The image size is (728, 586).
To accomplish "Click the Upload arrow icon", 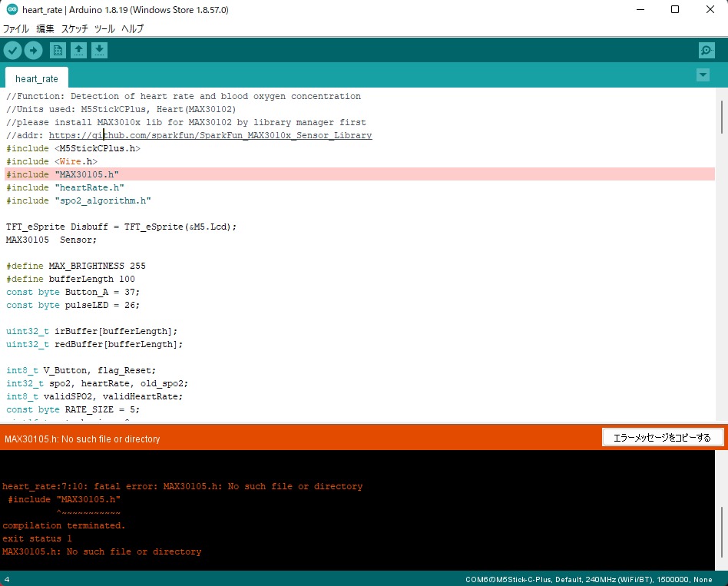I will pyautogui.click(x=33, y=49).
